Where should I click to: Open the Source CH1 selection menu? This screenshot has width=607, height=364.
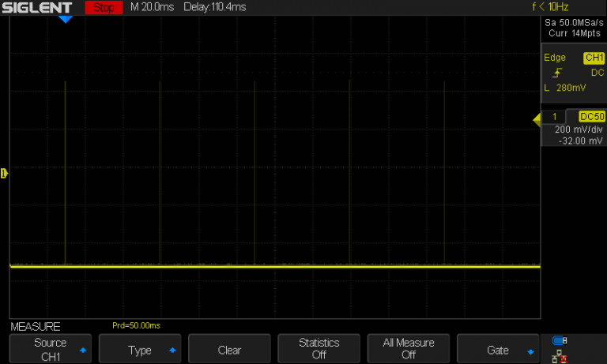point(51,349)
